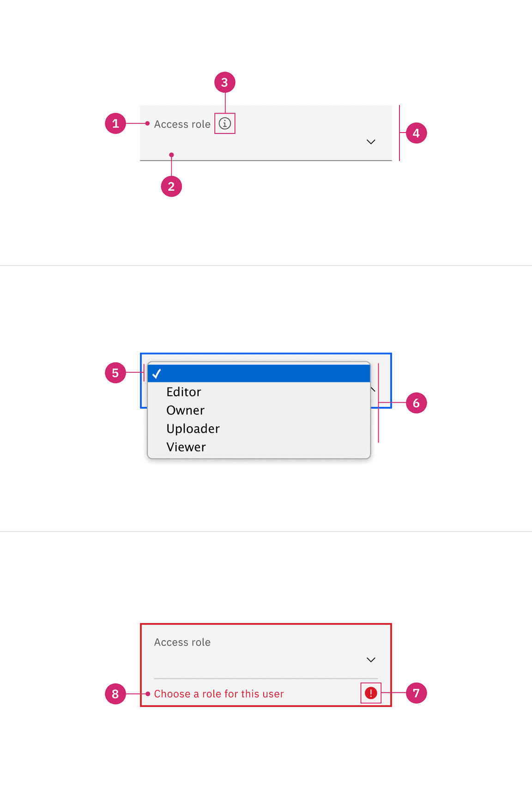Select the Owner menu entry
This screenshot has height=798, width=532.
pyautogui.click(x=185, y=410)
